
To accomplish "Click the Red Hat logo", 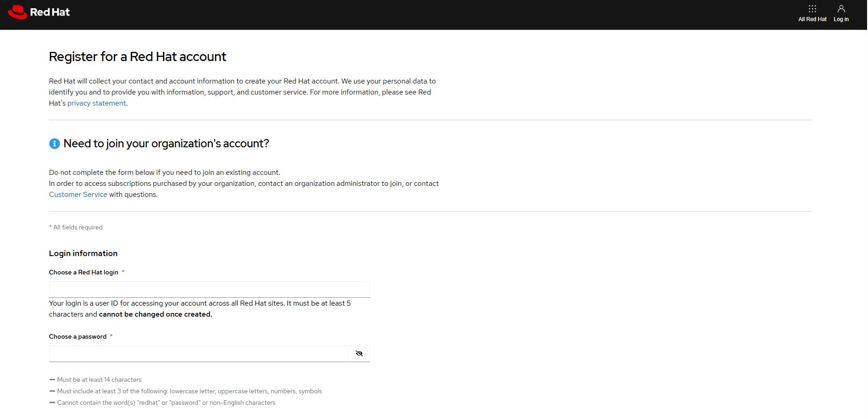I will (x=39, y=12).
